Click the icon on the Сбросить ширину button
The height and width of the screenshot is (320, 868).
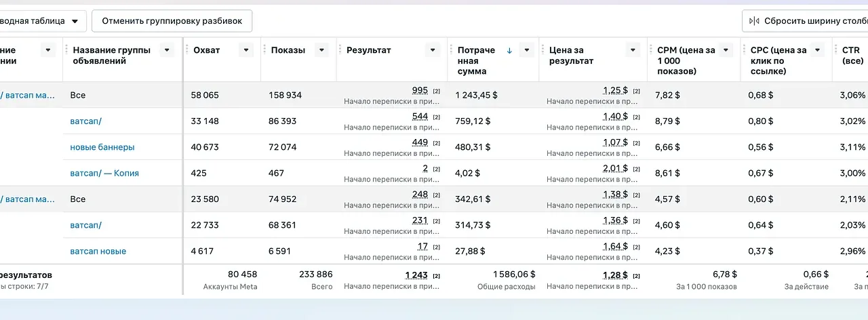pos(754,21)
